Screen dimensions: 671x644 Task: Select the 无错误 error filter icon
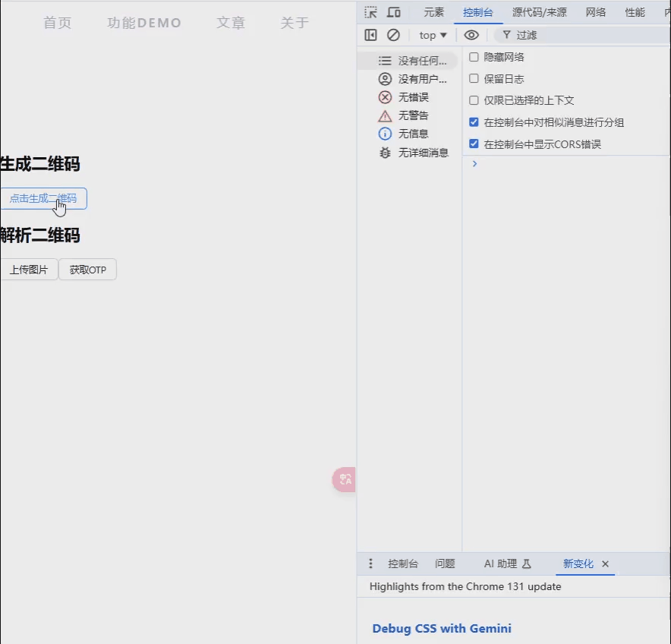(386, 97)
